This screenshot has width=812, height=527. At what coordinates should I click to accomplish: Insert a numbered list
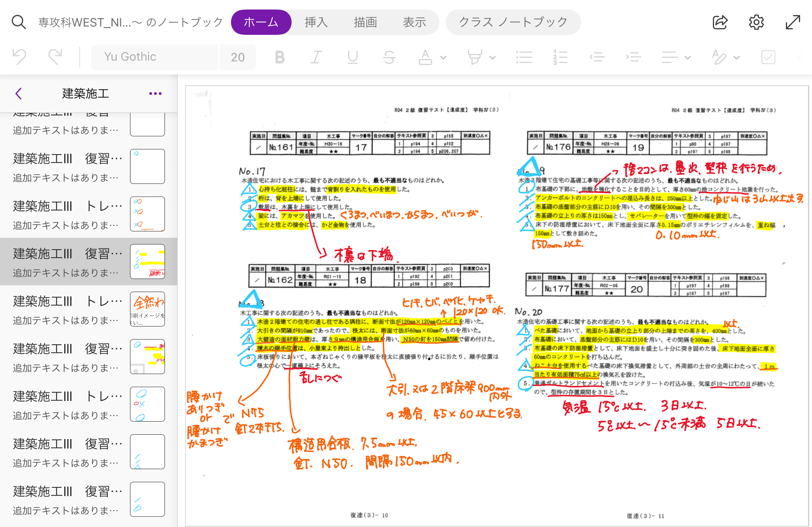point(560,57)
